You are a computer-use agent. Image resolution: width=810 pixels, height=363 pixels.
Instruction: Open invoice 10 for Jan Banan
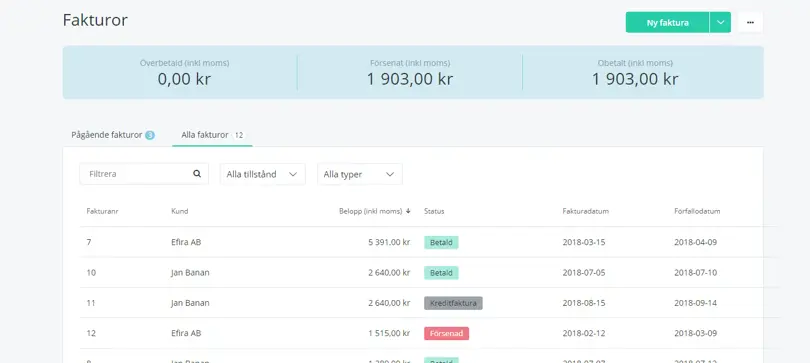pos(421,273)
